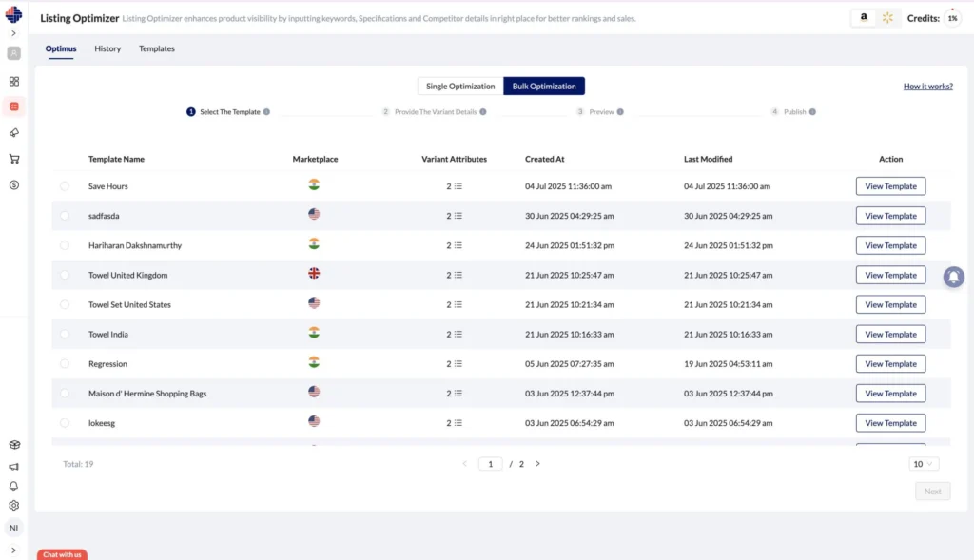The width and height of the screenshot is (974, 560).
Task: Click the Created At column header
Action: (545, 159)
